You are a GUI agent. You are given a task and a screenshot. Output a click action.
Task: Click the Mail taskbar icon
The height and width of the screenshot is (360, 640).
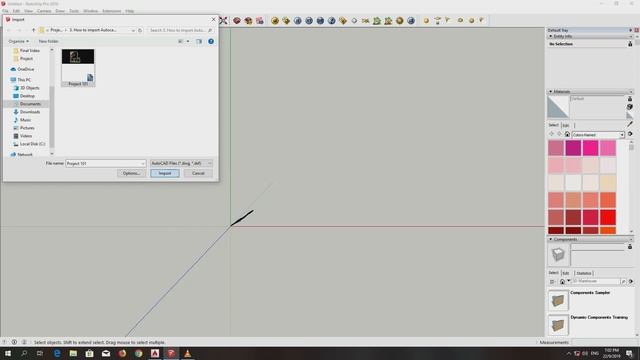point(106,353)
